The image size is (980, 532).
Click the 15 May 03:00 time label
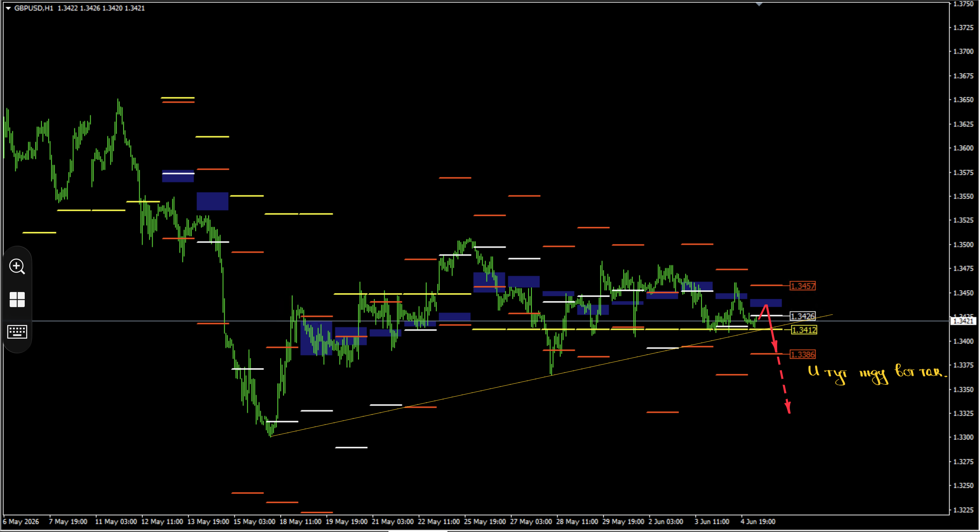pos(254,522)
